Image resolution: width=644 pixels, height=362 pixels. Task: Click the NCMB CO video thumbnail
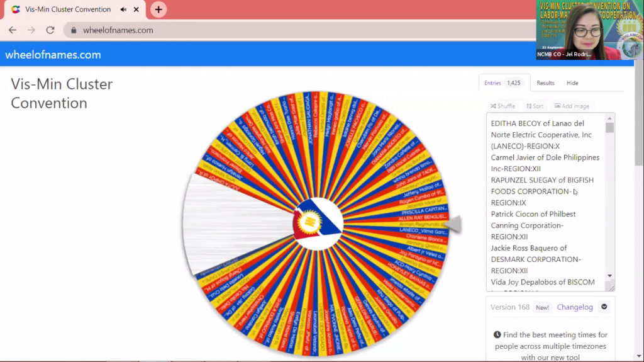point(589,30)
